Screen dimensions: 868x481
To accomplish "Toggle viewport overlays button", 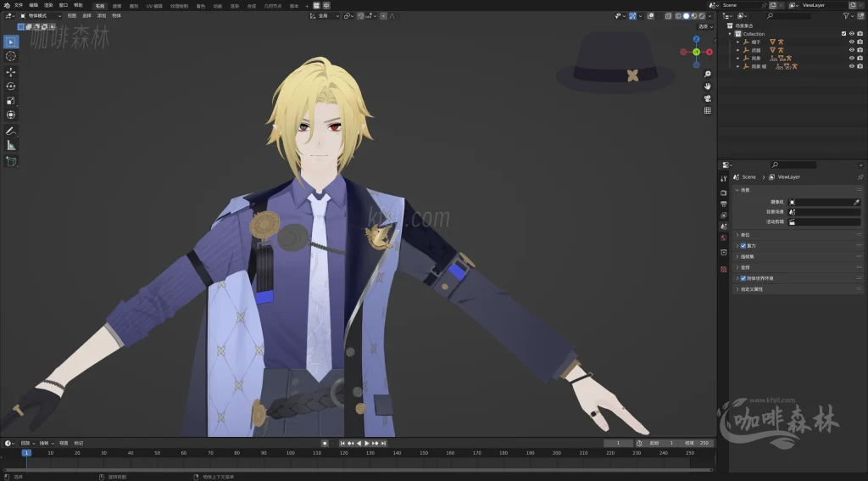I will click(651, 16).
